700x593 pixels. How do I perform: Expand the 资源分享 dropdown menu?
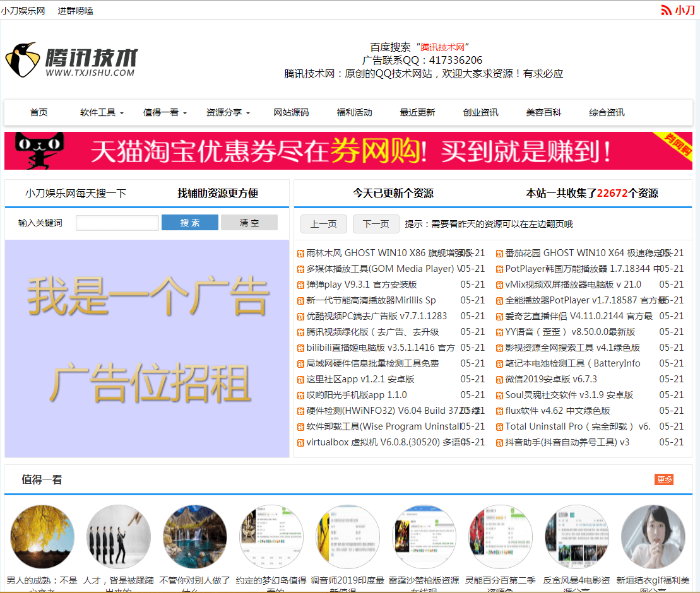[x=224, y=112]
